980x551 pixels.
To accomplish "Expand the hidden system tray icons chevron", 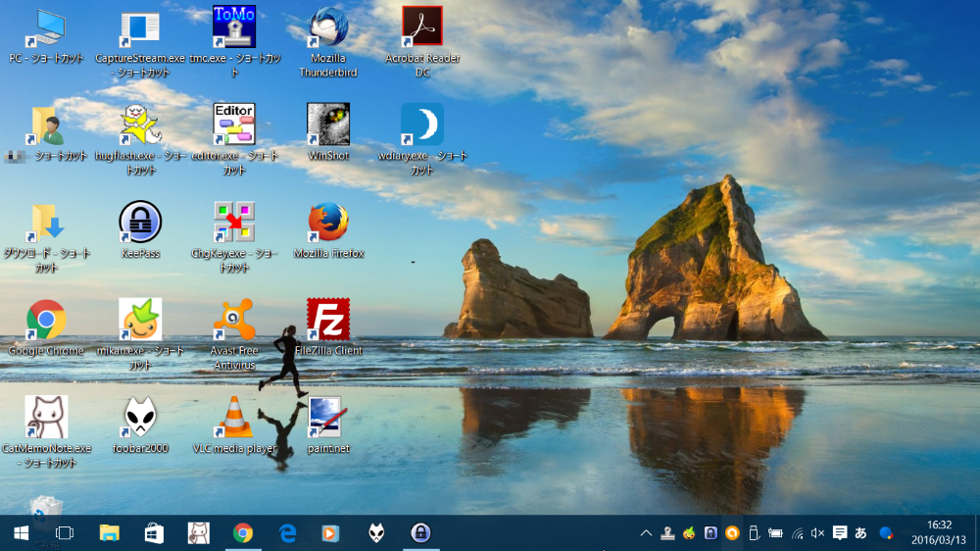I will (646, 533).
